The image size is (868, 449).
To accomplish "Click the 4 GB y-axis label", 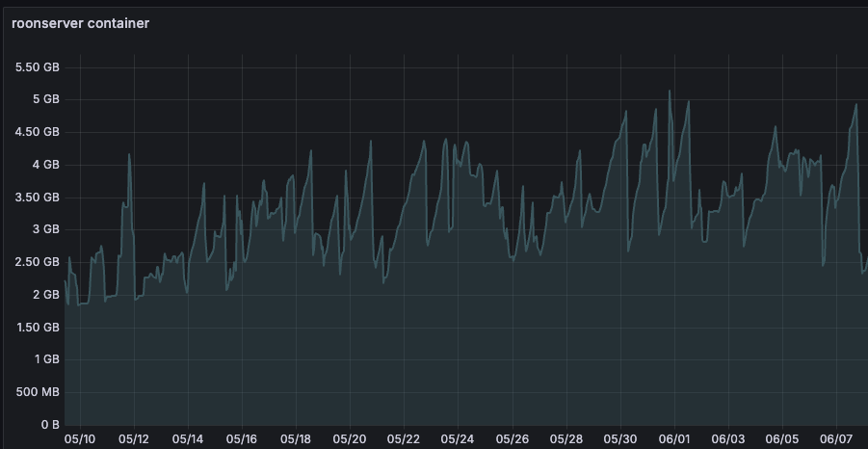I will [x=46, y=165].
